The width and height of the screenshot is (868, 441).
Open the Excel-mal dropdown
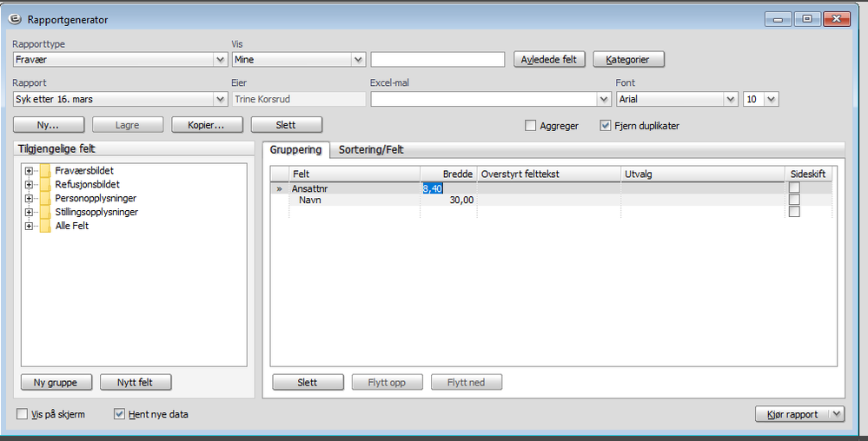click(604, 100)
